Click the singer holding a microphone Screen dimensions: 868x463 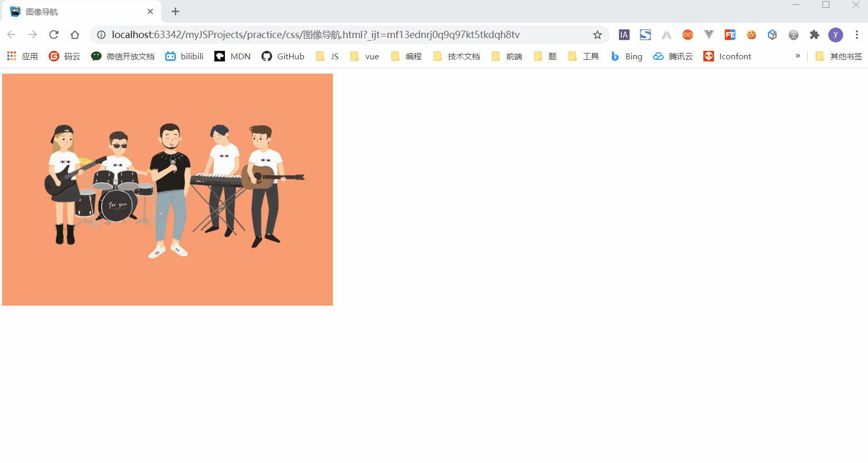(170, 190)
